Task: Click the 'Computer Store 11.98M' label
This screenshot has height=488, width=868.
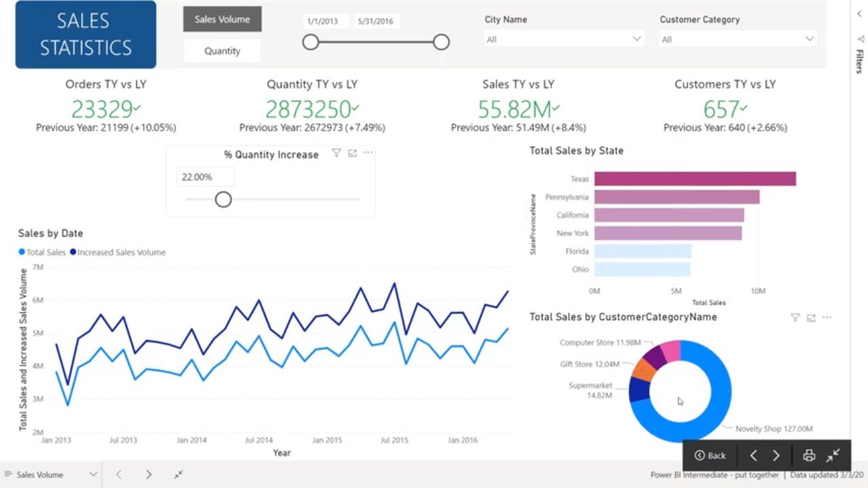Action: pos(600,342)
